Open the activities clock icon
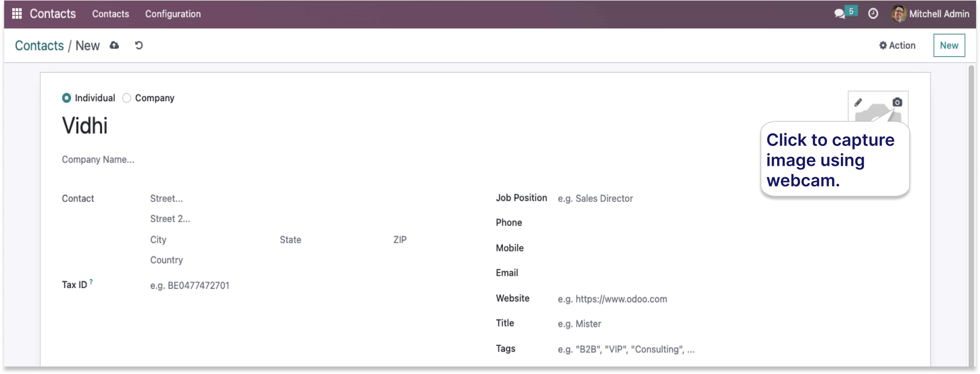Viewport: 980px width, 374px height. click(873, 14)
